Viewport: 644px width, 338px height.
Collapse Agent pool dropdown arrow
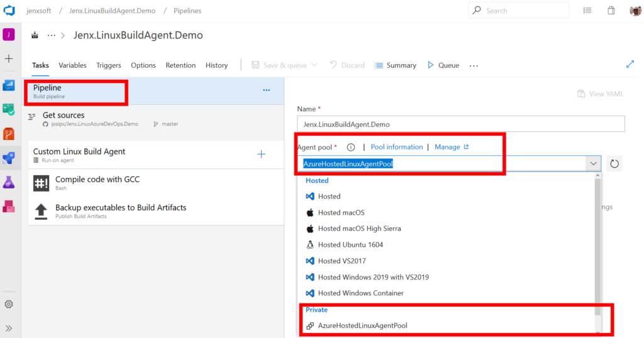[x=593, y=164]
